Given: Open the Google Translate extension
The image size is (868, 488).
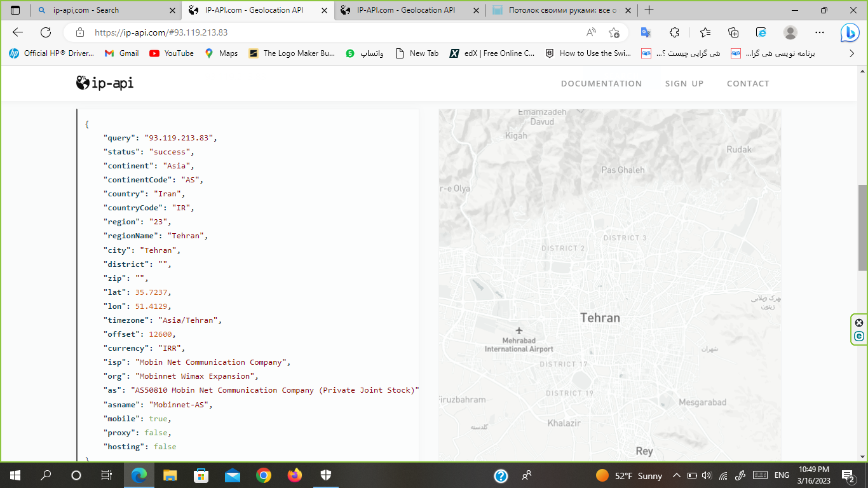Looking at the screenshot, I should (x=646, y=32).
